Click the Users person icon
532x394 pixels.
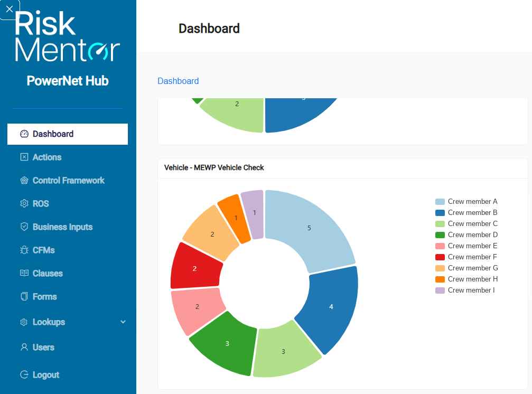(x=24, y=347)
